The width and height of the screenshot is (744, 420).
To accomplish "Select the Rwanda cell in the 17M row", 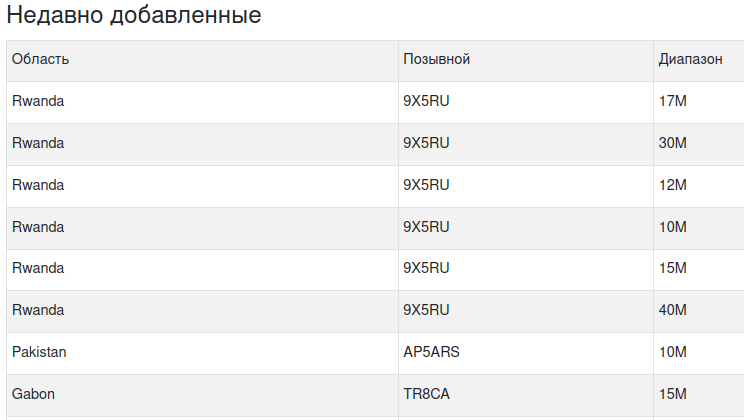I will [x=202, y=102].
